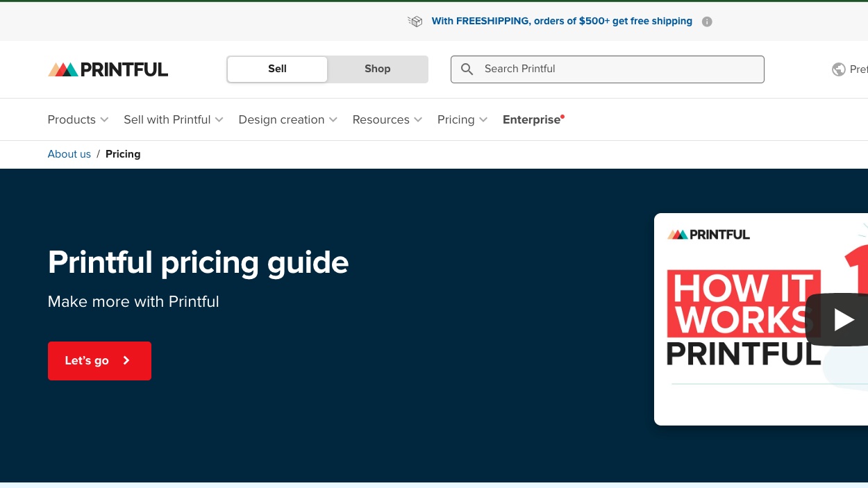Click the shipping box icon in top banner
Screen dimensions: 868x488
pos(415,22)
